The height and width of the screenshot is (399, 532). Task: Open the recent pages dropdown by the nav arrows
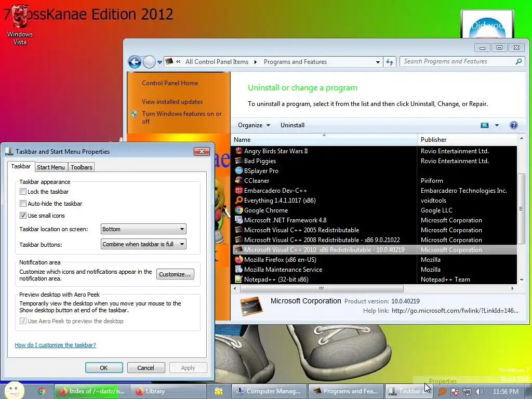point(159,62)
